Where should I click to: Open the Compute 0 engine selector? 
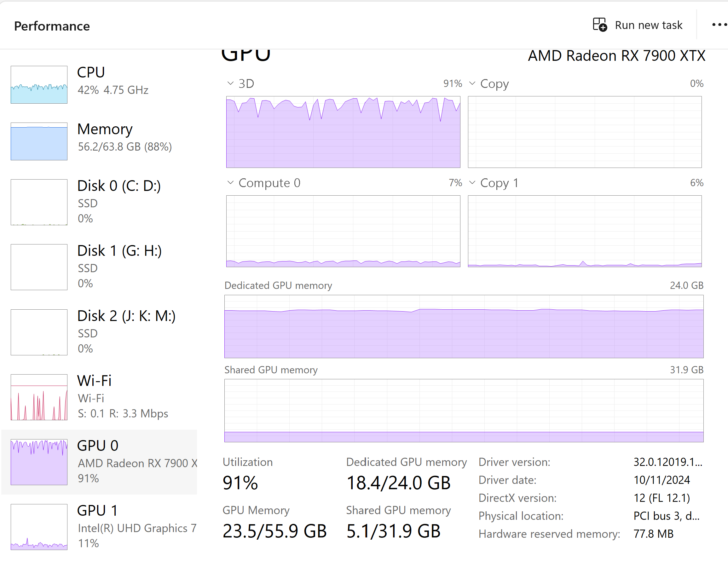pyautogui.click(x=230, y=183)
